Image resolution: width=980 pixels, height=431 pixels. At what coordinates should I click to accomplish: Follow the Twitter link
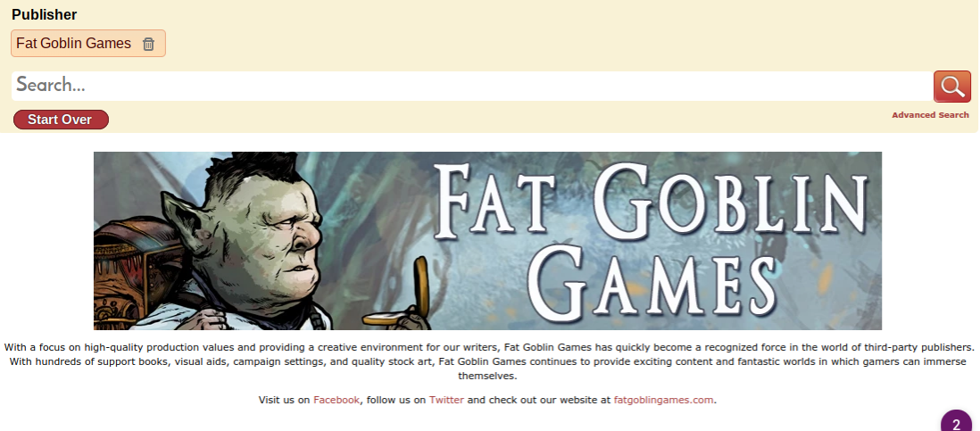(x=446, y=400)
